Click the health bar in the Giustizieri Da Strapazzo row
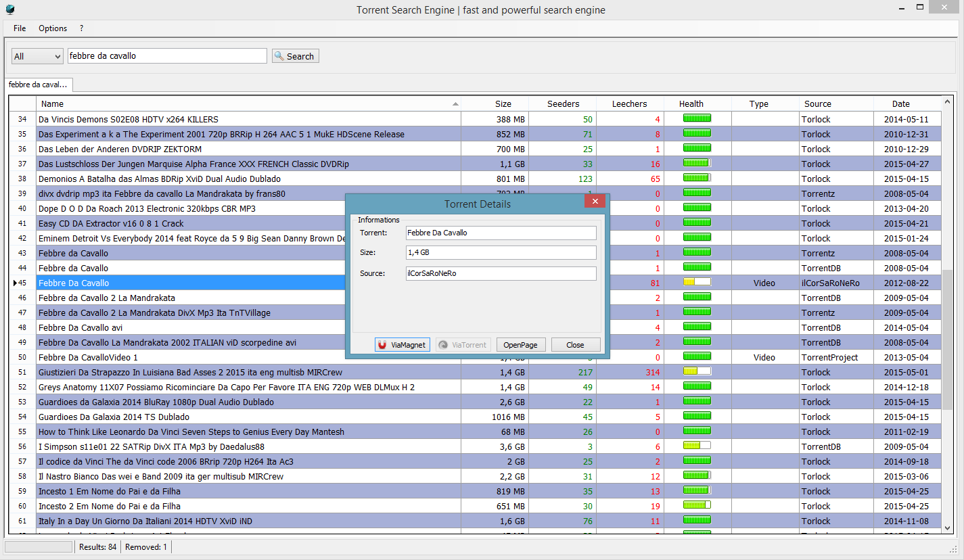 point(697,371)
